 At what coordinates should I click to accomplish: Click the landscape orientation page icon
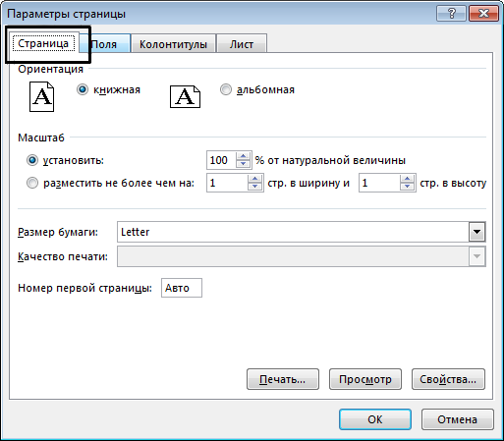(x=185, y=97)
